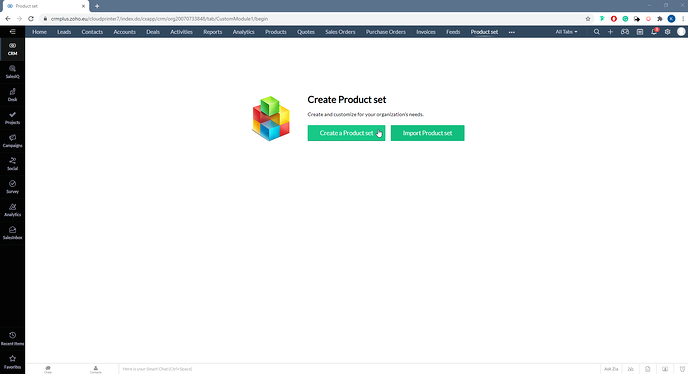This screenshot has height=374, width=688.
Task: Open the calendar icon in header
Action: pyautogui.click(x=640, y=32)
